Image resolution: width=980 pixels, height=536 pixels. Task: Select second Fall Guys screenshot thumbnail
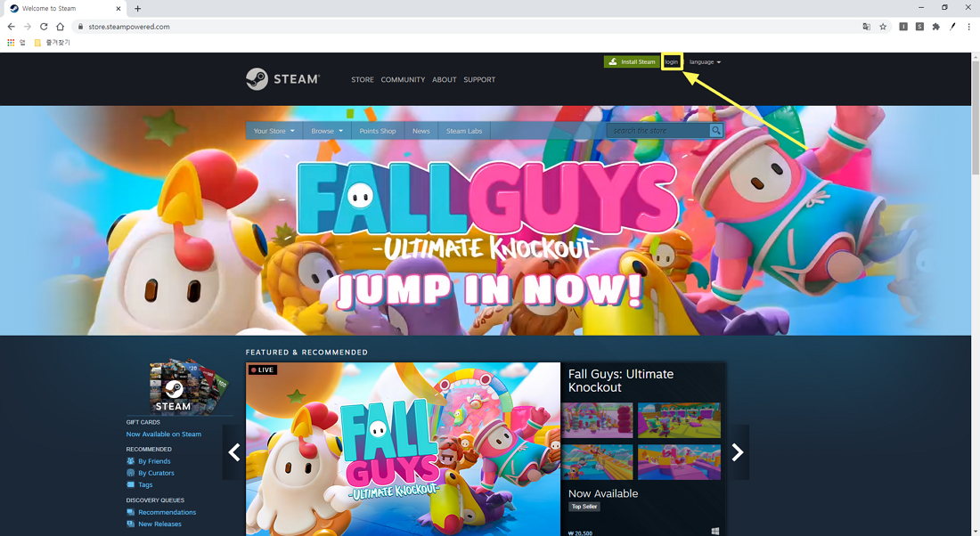click(x=679, y=420)
